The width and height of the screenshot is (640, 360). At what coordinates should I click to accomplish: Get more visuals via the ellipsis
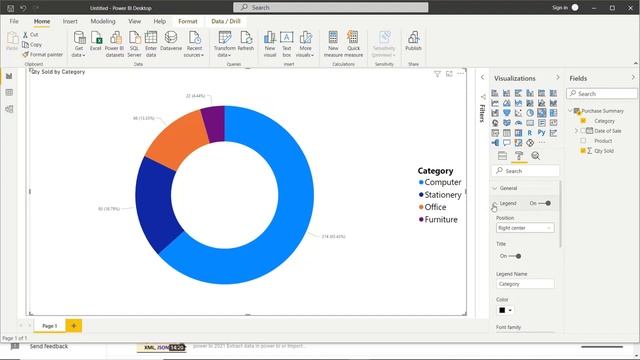[542, 143]
